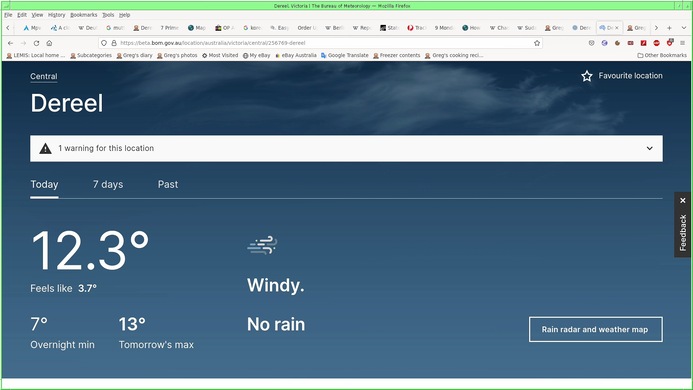This screenshot has width=693, height=390.
Task: Open the Help menu
Action: pyautogui.click(x=124, y=15)
